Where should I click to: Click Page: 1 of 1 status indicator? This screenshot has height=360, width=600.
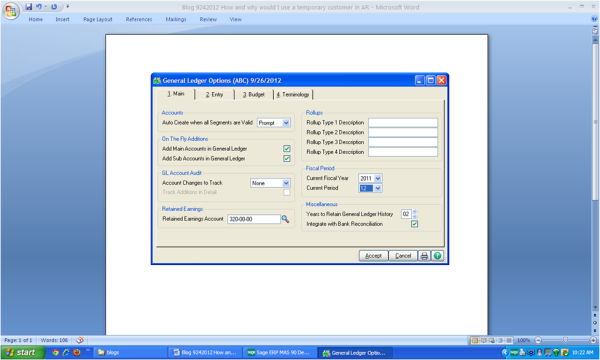point(18,340)
